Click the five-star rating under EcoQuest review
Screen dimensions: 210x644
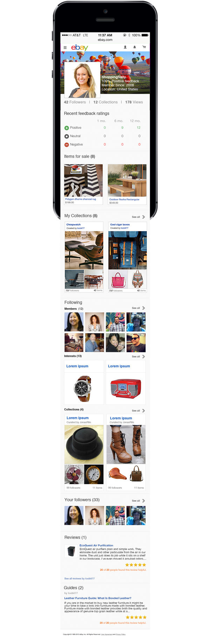point(135,565)
